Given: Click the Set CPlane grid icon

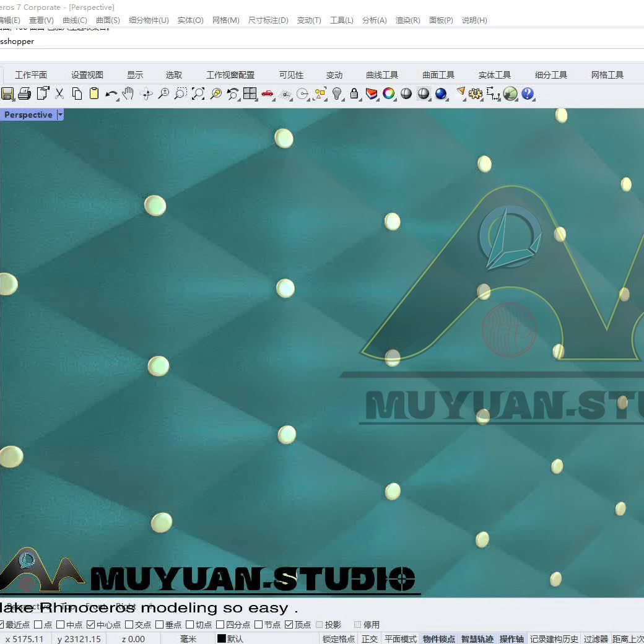Looking at the screenshot, I should (x=285, y=95).
